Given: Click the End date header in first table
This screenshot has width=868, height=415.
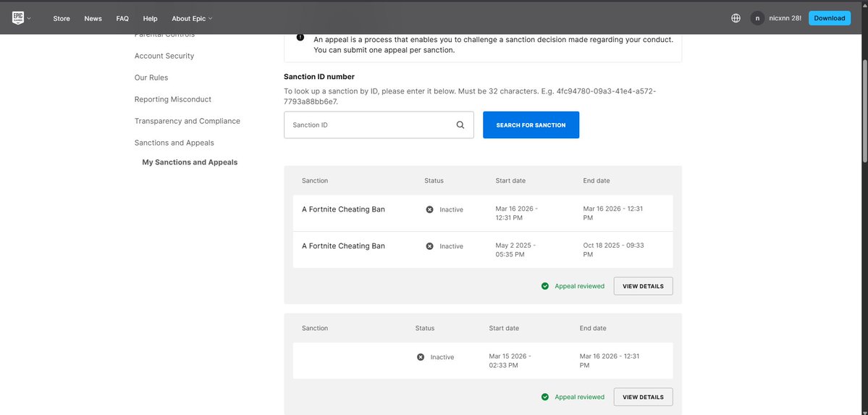Looking at the screenshot, I should (x=597, y=180).
